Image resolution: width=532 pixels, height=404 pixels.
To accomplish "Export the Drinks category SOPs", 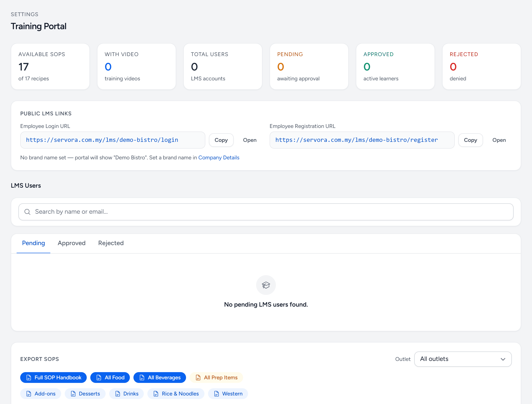I will click(x=126, y=394).
